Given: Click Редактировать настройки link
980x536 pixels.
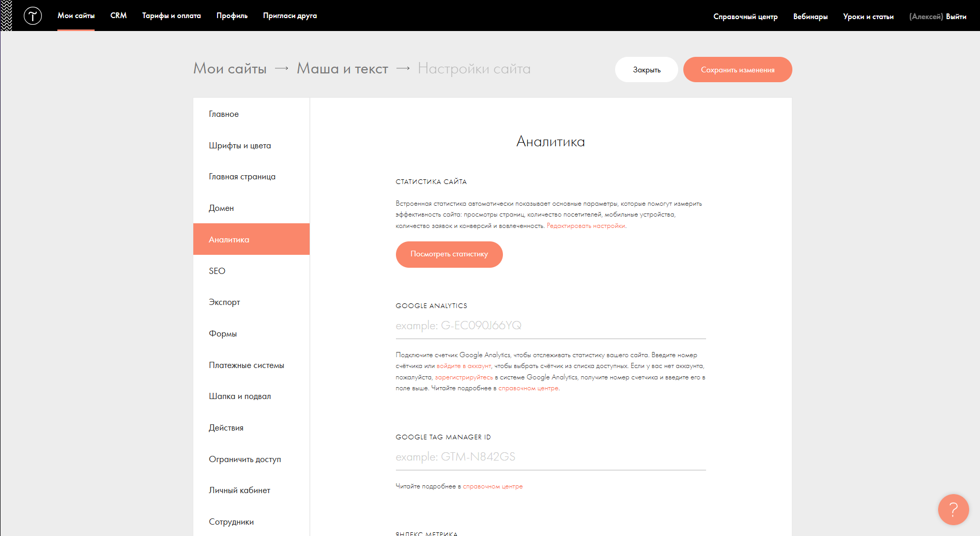Looking at the screenshot, I should (x=586, y=226).
